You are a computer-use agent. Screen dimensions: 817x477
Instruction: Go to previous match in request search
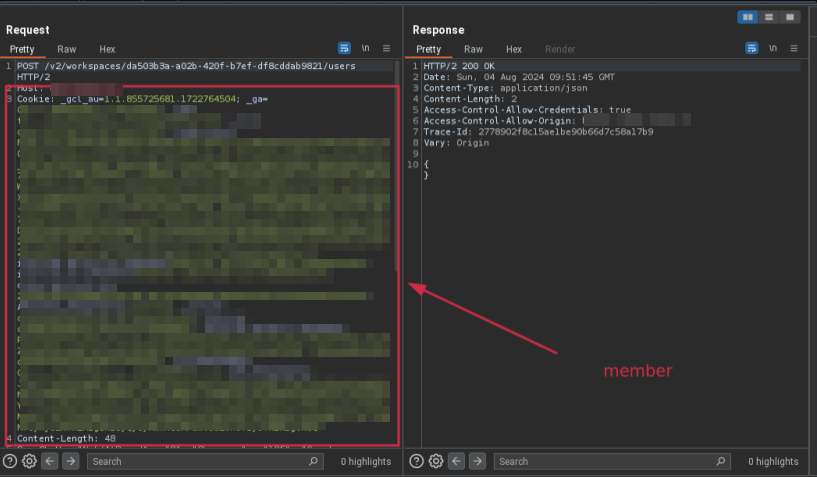point(50,461)
